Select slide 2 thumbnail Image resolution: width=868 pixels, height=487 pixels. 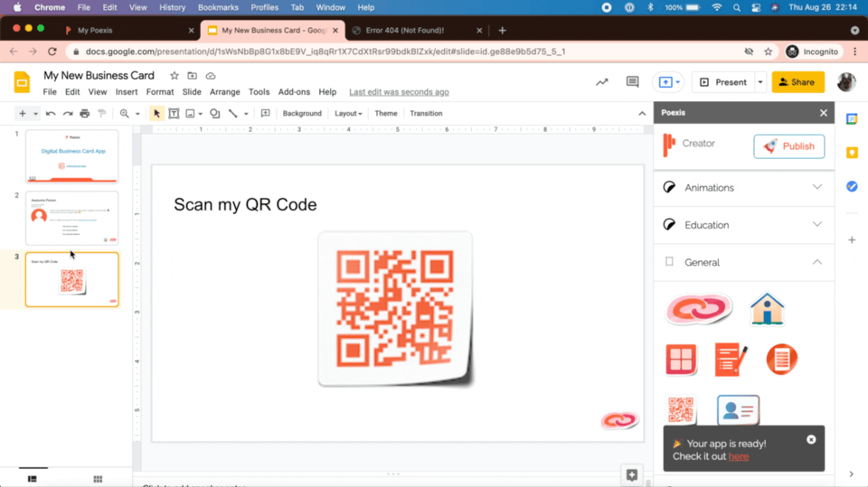72,218
